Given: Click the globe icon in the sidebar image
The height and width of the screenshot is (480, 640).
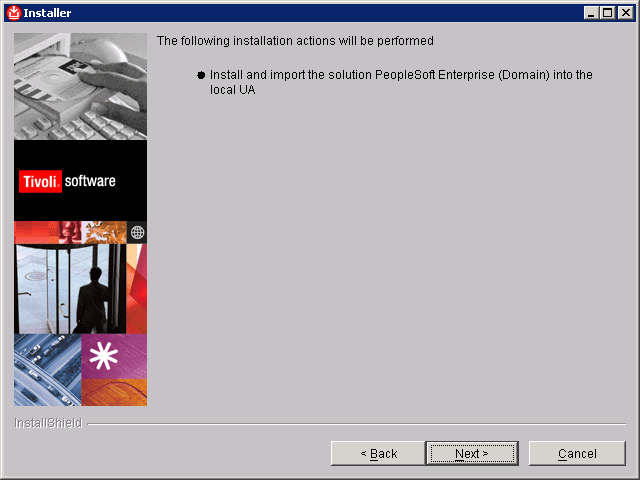Looking at the screenshot, I should pyautogui.click(x=138, y=233).
